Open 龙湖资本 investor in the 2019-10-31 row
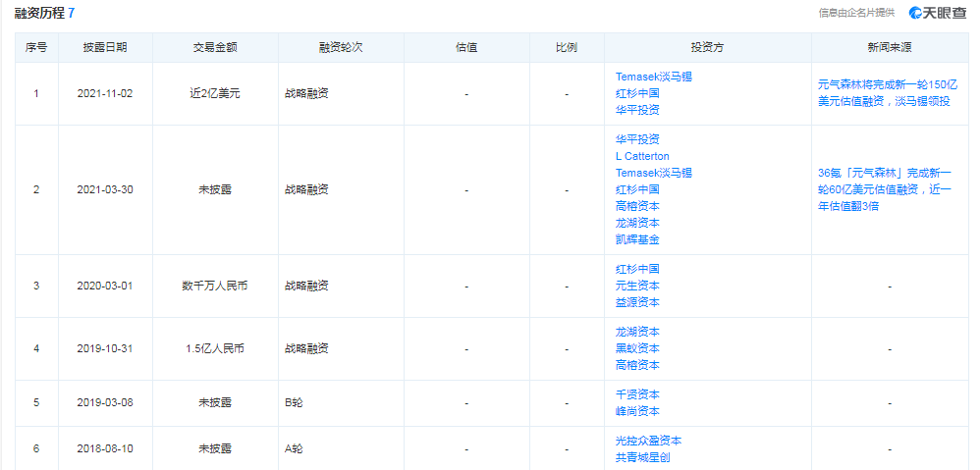This screenshot has width=980, height=470. click(637, 332)
